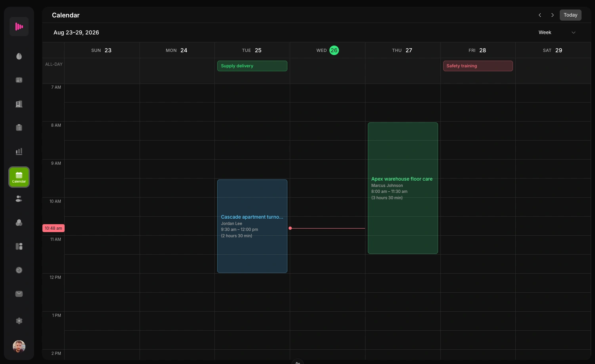The width and height of the screenshot is (595, 364).
Task: Open the leaf icon in sidebar
Action: (x=19, y=56)
